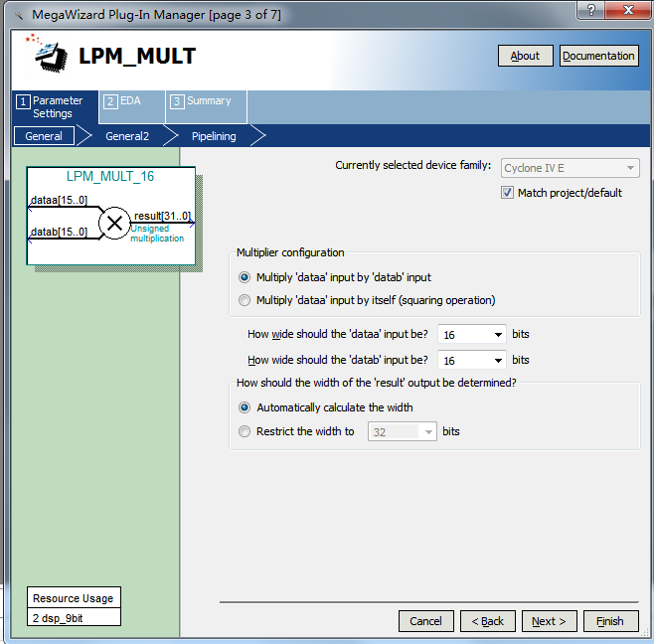
Task: Click the multiplier X symbol in diagram
Action: (114, 224)
